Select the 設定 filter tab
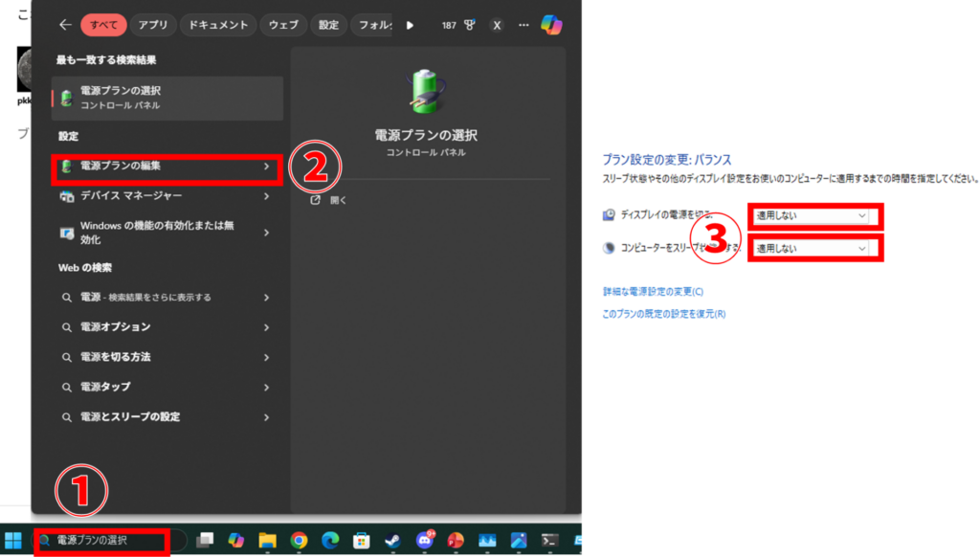The image size is (980, 557). click(328, 25)
